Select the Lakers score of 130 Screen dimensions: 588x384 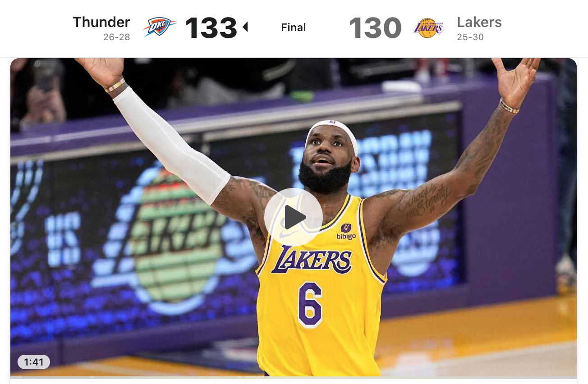click(375, 27)
